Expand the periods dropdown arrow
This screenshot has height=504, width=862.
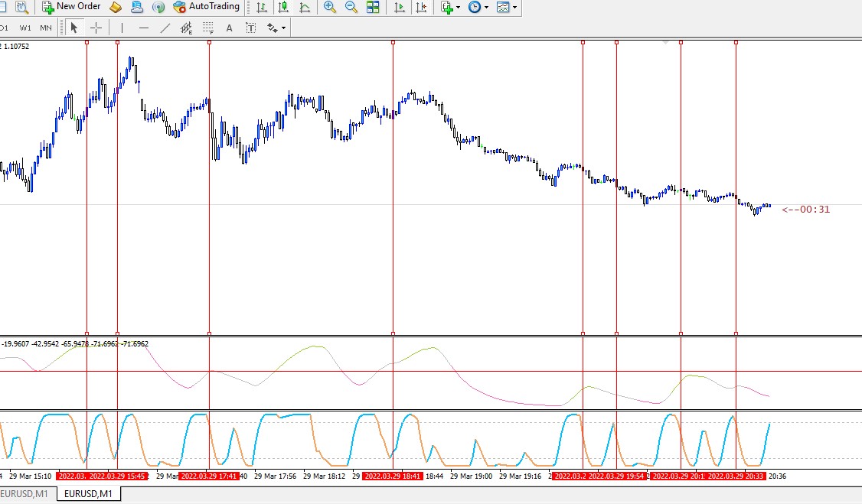(487, 7)
